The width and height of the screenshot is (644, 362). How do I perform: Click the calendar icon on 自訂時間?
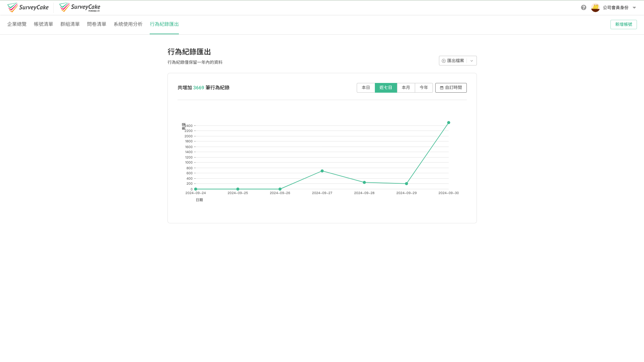point(441,88)
